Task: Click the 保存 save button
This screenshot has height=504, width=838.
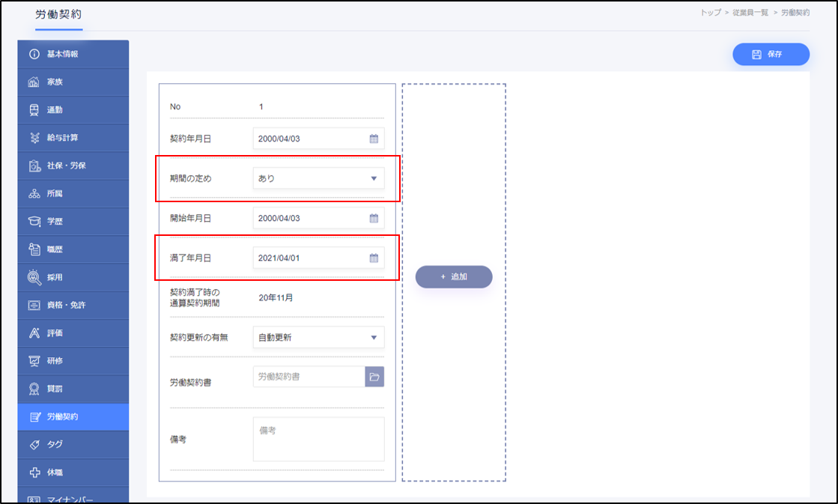Action: (771, 55)
